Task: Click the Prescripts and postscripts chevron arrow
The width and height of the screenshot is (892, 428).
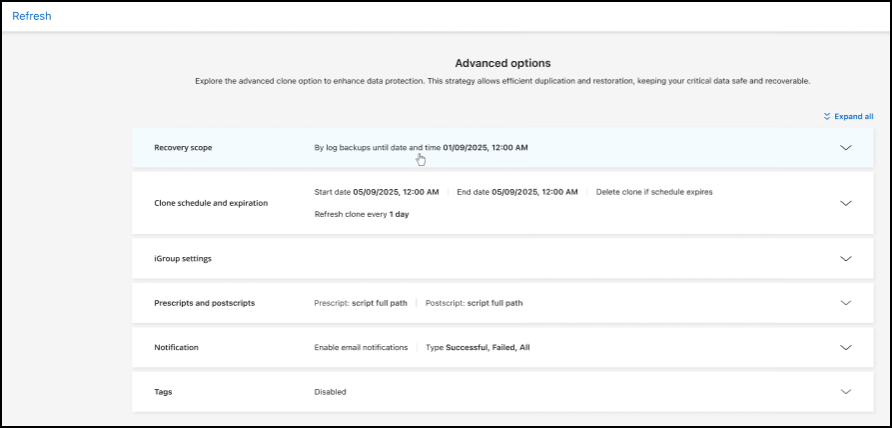Action: tap(846, 302)
